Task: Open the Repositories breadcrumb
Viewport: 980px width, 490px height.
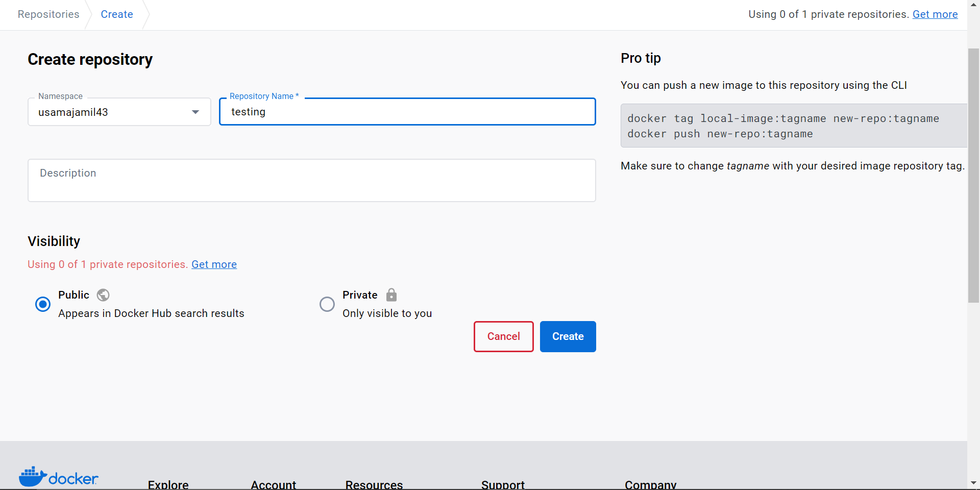Action: 48,14
